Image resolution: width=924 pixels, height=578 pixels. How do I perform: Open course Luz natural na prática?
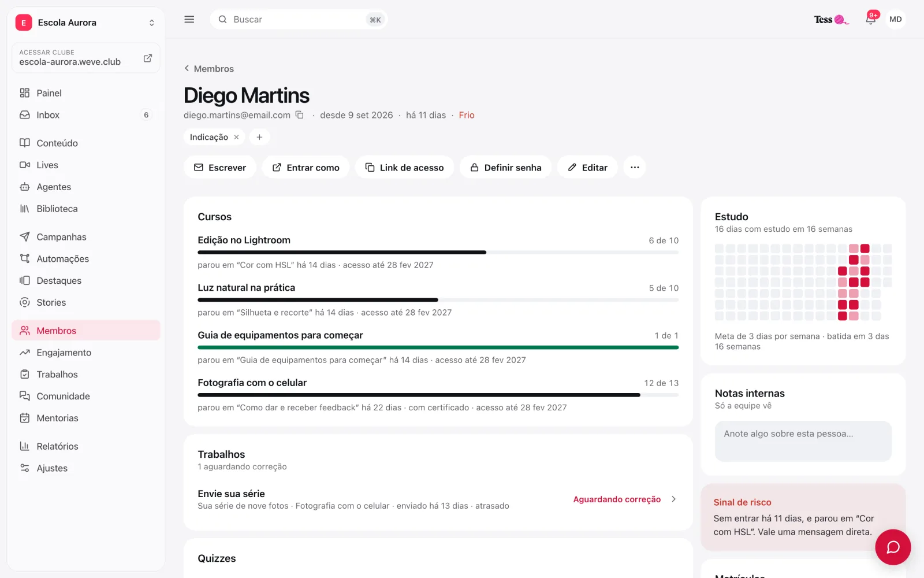point(246,288)
